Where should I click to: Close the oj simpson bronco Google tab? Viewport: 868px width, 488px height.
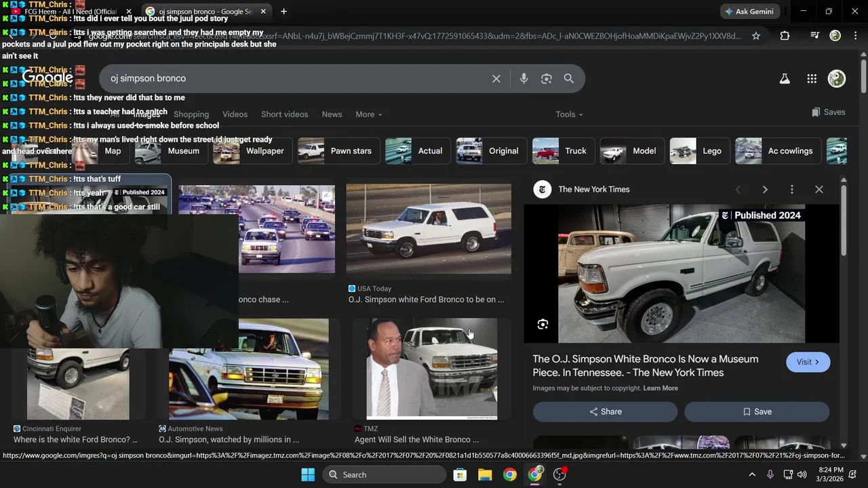point(264,12)
